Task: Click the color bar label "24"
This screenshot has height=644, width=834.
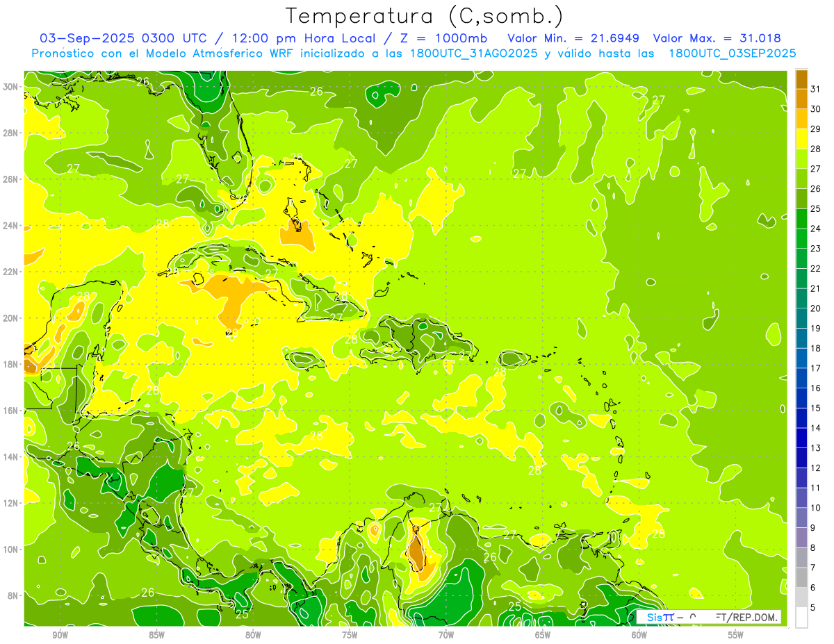Action: click(816, 229)
